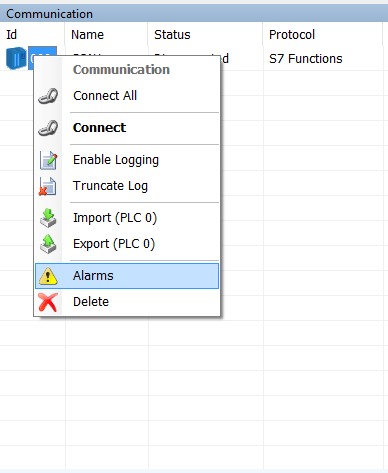Click the chain icon beside Connect All

(x=48, y=96)
